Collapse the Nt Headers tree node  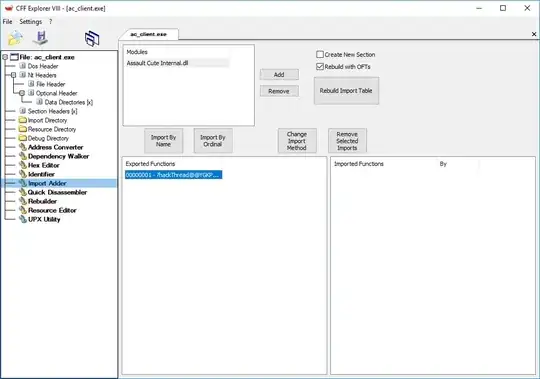[x=13, y=75]
